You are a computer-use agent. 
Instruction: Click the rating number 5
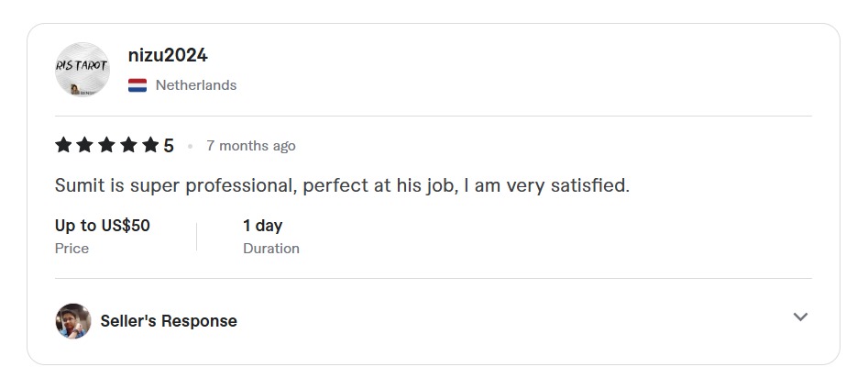[169, 146]
